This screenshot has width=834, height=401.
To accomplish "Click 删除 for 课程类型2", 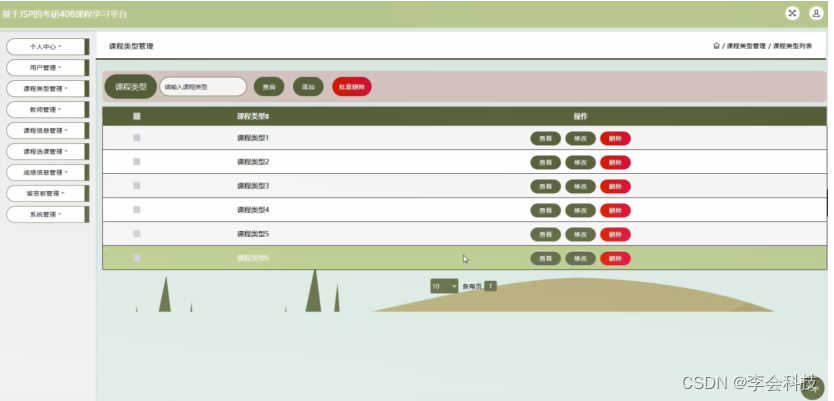I will 615,162.
